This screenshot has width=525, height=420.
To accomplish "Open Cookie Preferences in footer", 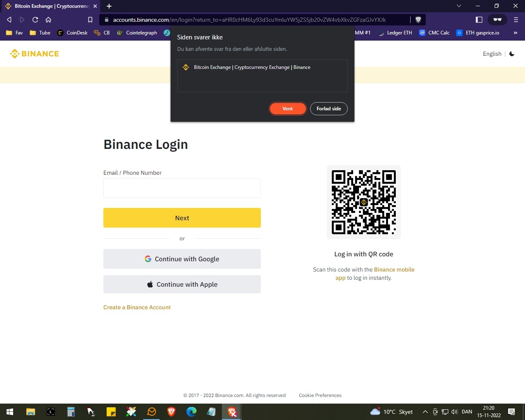I will (320, 395).
